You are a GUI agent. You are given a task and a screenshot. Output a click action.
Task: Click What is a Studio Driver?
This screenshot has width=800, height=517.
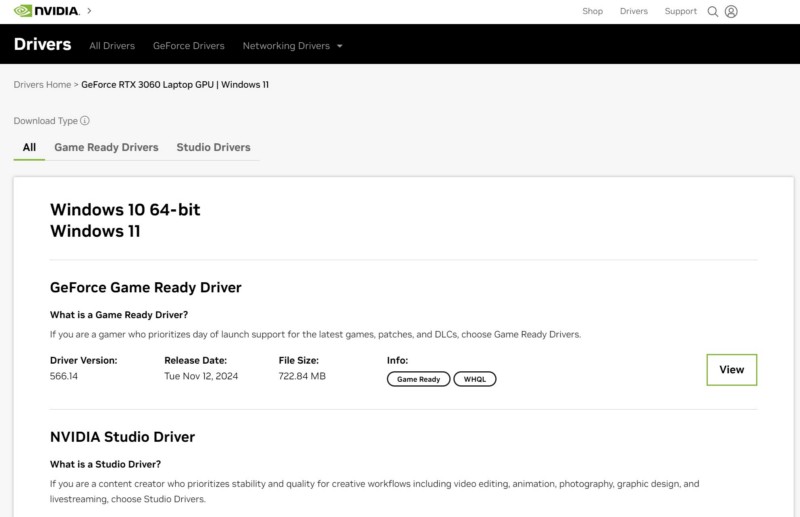pyautogui.click(x=105, y=464)
